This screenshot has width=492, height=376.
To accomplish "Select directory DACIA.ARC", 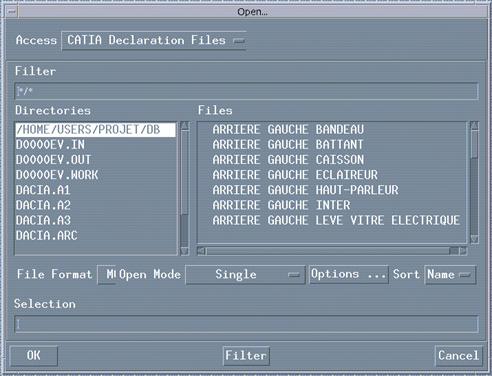I will pyautogui.click(x=95, y=236).
